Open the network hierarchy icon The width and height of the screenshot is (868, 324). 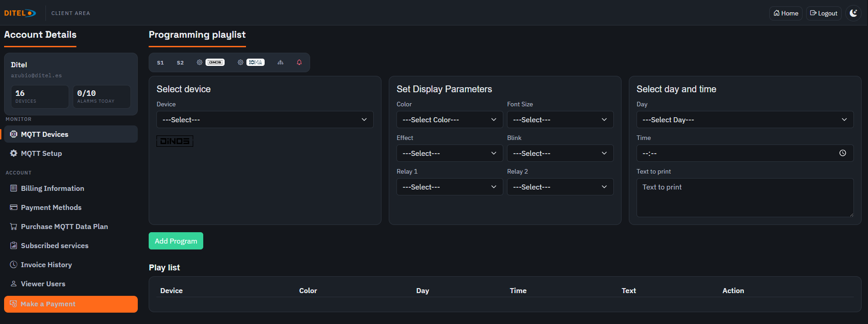pos(281,62)
